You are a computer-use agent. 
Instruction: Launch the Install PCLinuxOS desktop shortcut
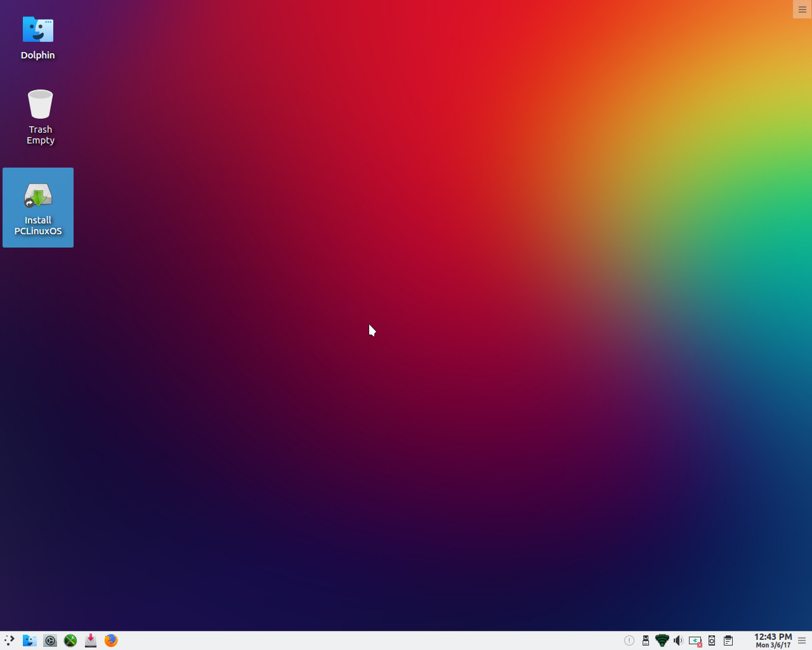(38, 208)
